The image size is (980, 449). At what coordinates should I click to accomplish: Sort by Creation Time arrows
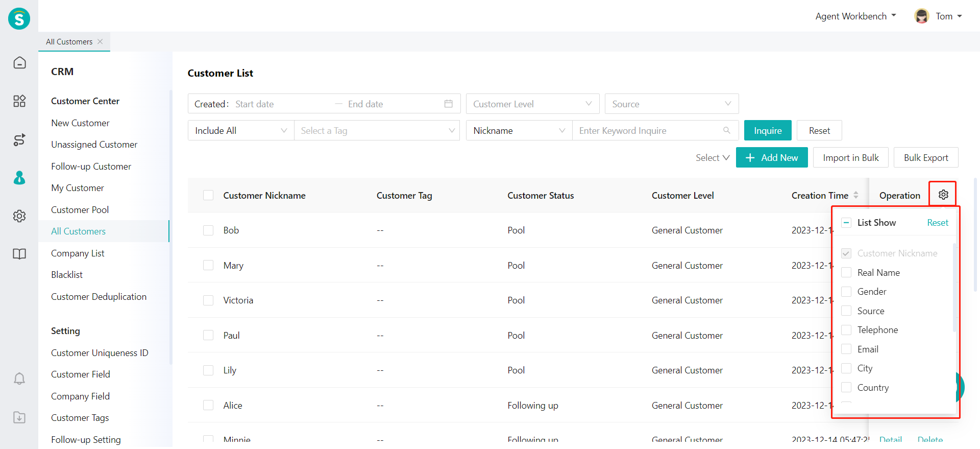pos(856,195)
